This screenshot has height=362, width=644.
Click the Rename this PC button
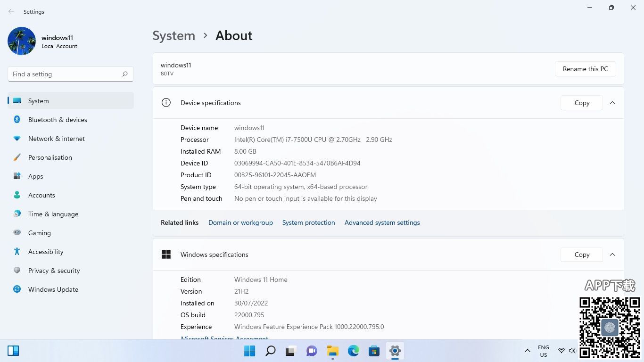click(585, 69)
